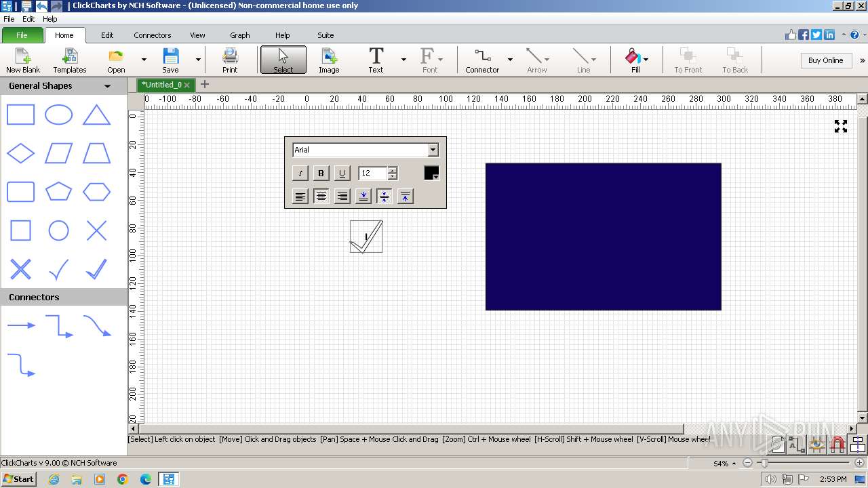Add a parallelogram shape
868x488 pixels.
tap(58, 153)
